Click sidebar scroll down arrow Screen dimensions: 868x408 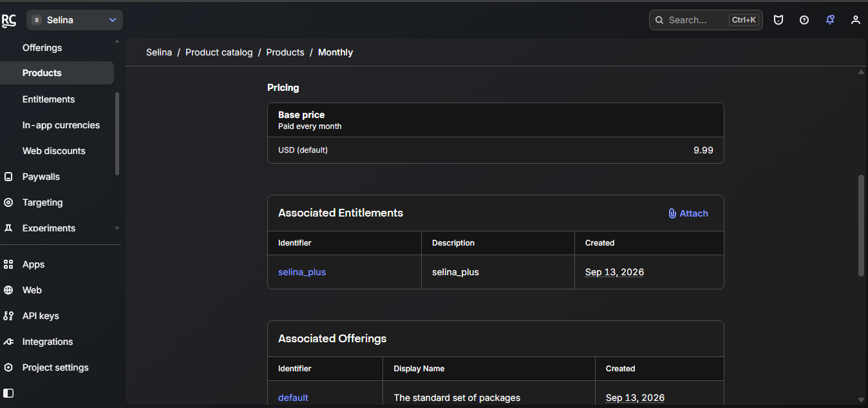(x=117, y=228)
